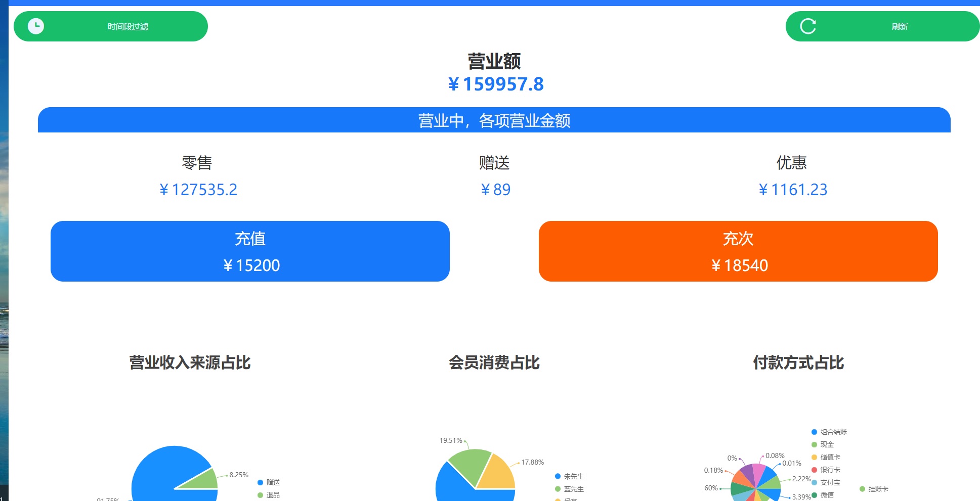Select the blue 充值 recharge card

pos(250,251)
